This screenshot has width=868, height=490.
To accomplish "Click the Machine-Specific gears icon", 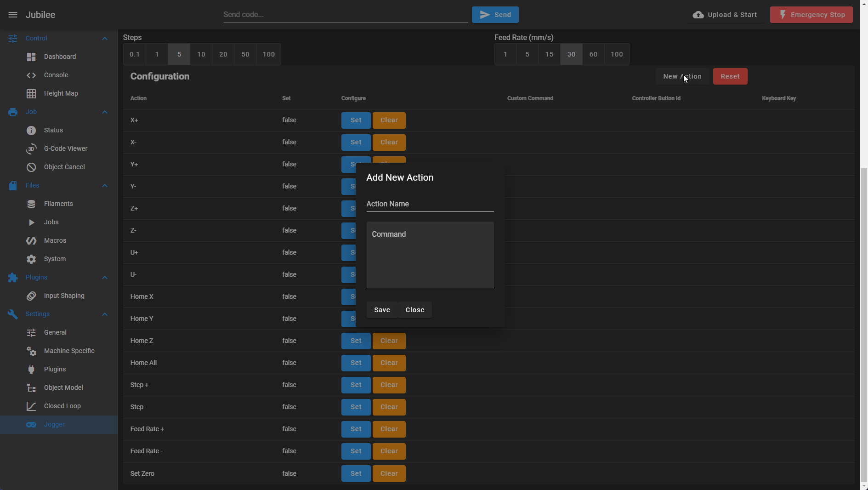I will (x=31, y=351).
